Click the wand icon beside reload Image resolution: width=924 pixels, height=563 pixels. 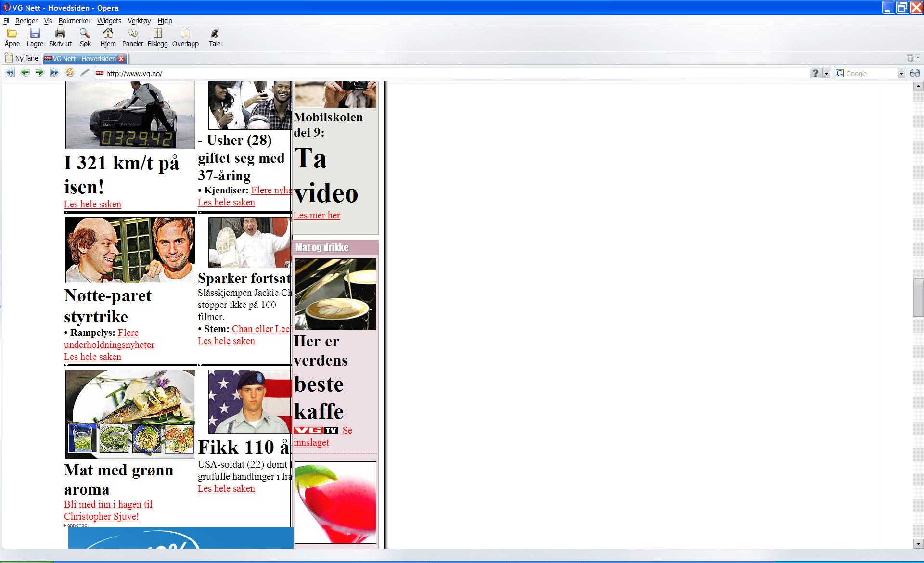(x=85, y=73)
